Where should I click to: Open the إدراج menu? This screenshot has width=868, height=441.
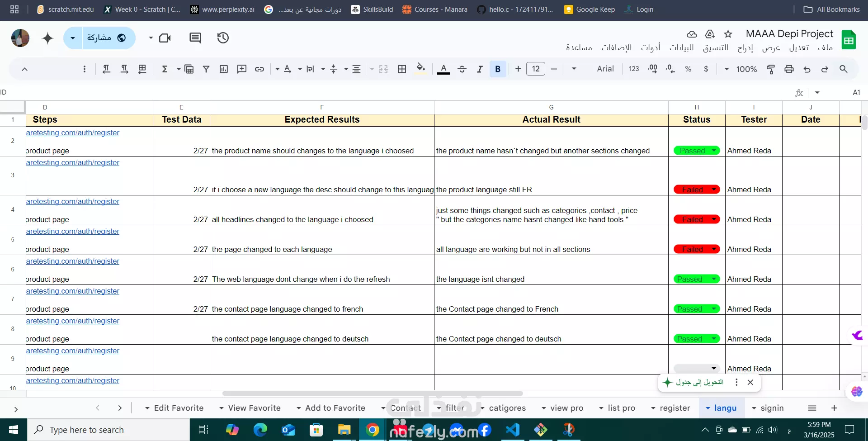coord(745,47)
